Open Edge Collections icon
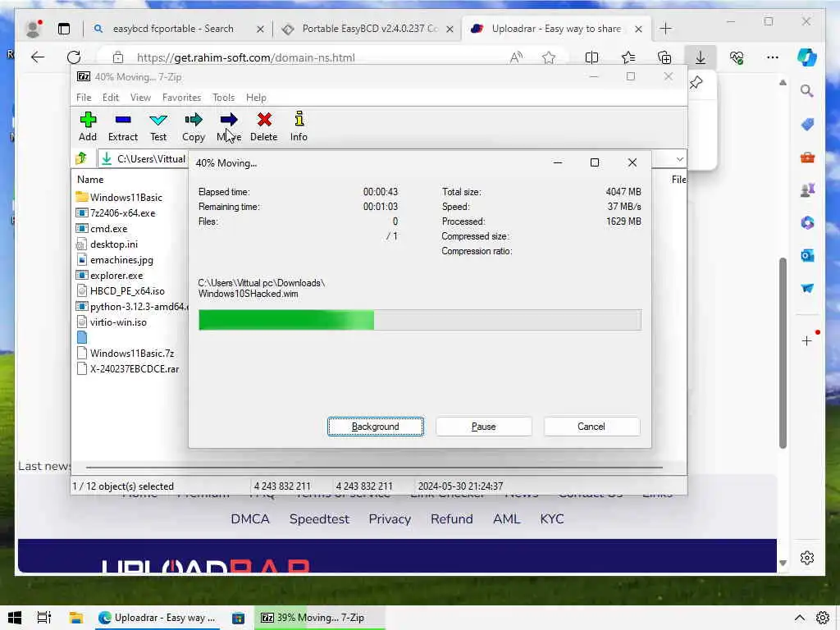 click(x=664, y=57)
